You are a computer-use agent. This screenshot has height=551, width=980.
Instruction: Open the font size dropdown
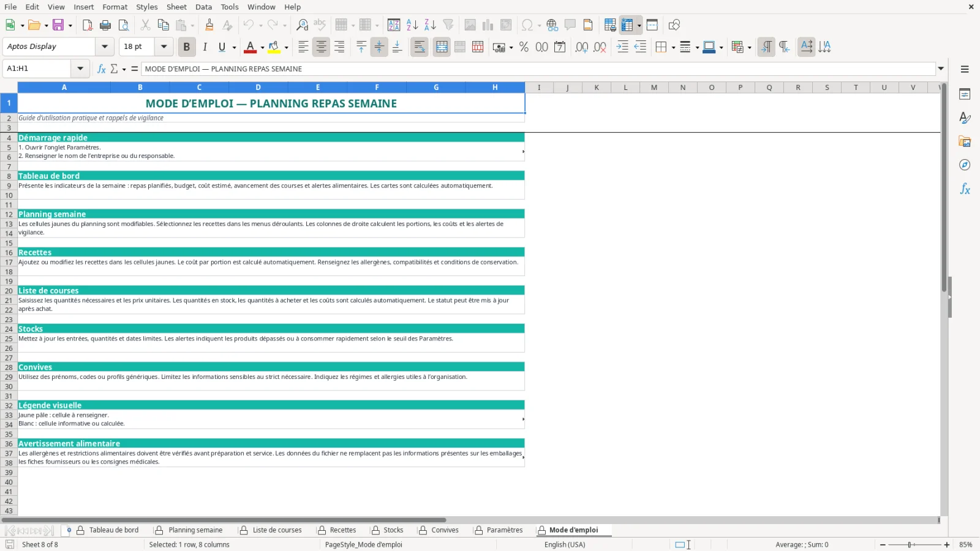[x=164, y=47]
